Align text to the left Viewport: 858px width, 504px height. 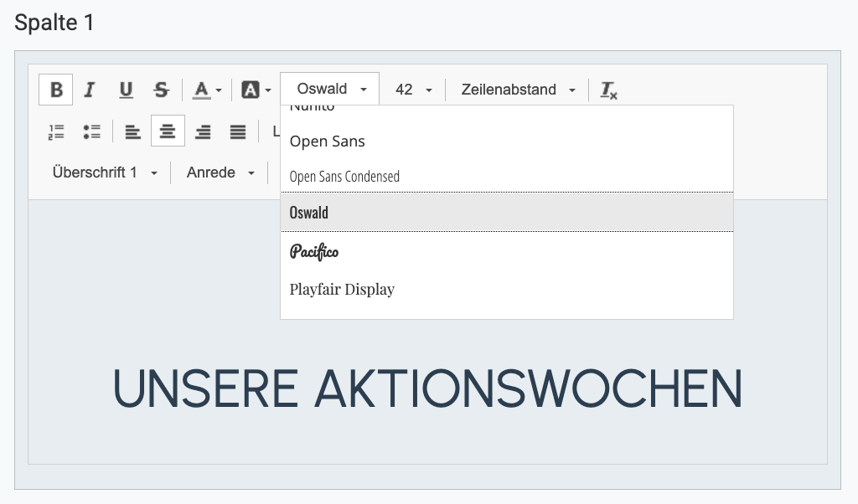132,131
